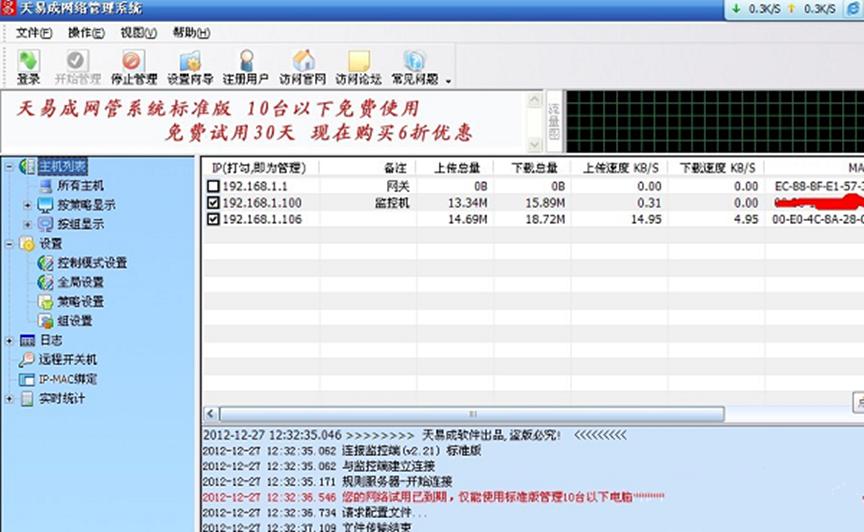
Task: Open the 操作(E) menu
Action: pyautogui.click(x=86, y=33)
